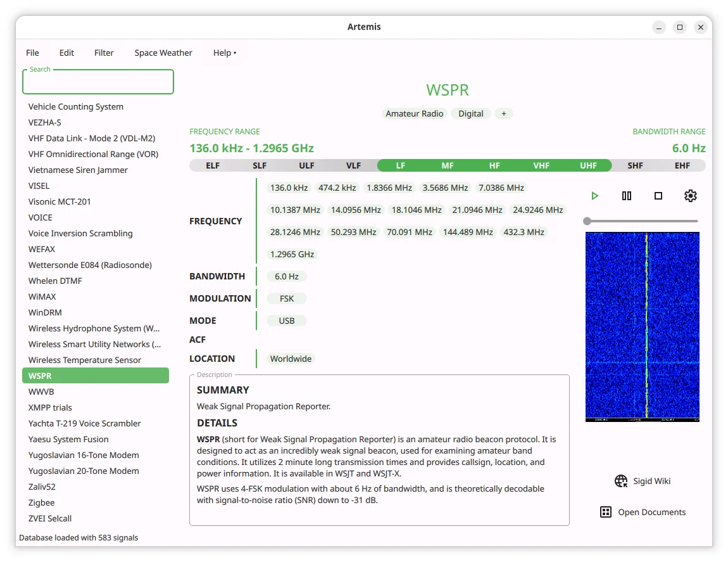Image resolution: width=728 pixels, height=562 pixels.
Task: Click the WSPR waterfall spectrogram image
Action: tap(642, 327)
